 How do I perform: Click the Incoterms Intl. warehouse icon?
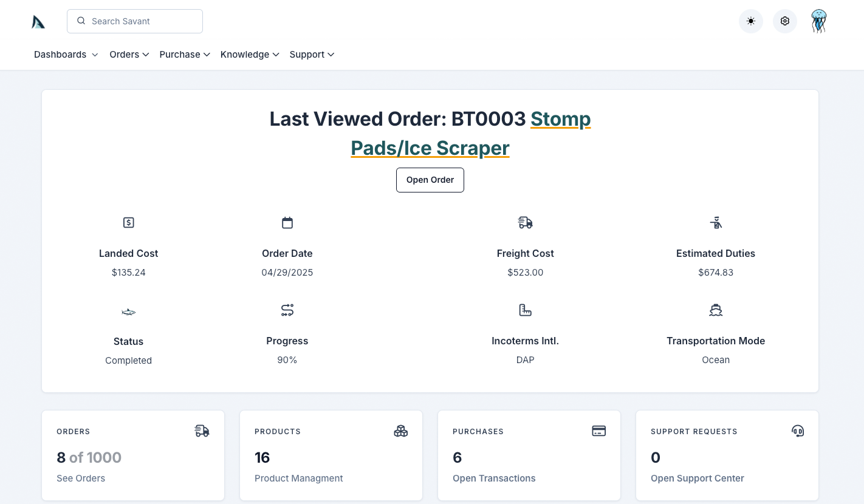point(525,310)
